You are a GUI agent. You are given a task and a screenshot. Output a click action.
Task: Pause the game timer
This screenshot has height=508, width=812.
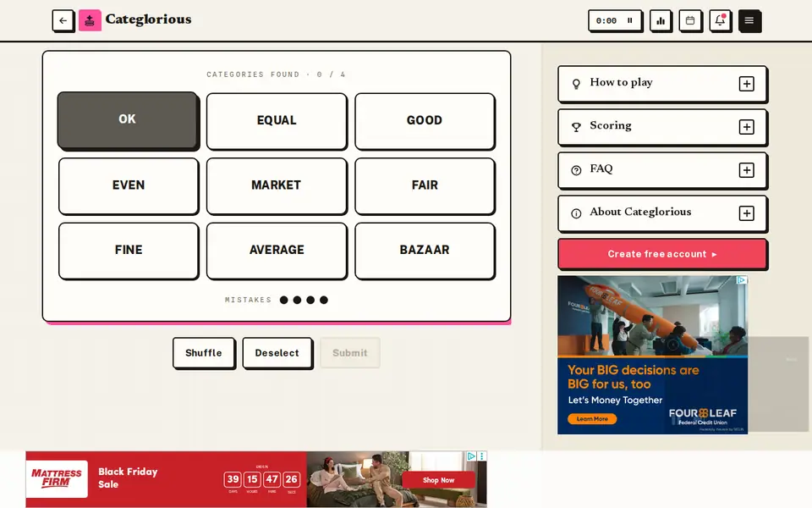coord(629,20)
